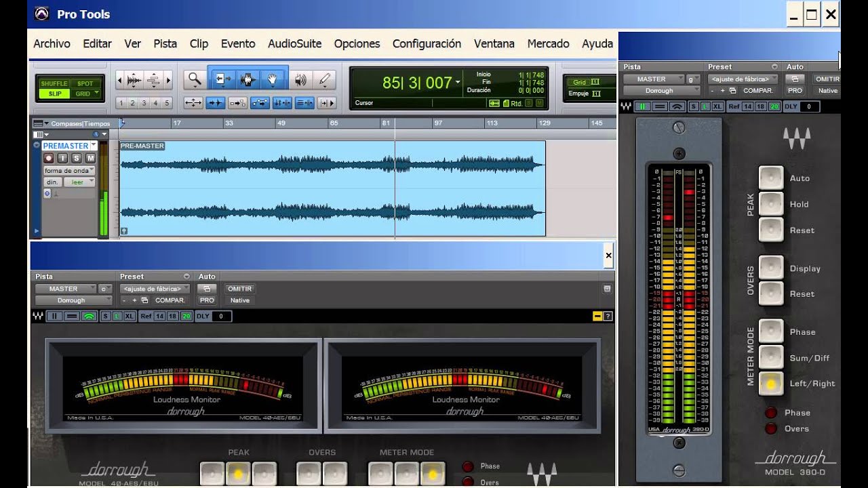This screenshot has height=488, width=868.
Task: Click the MIDI zoom notes button
Action: click(153, 81)
